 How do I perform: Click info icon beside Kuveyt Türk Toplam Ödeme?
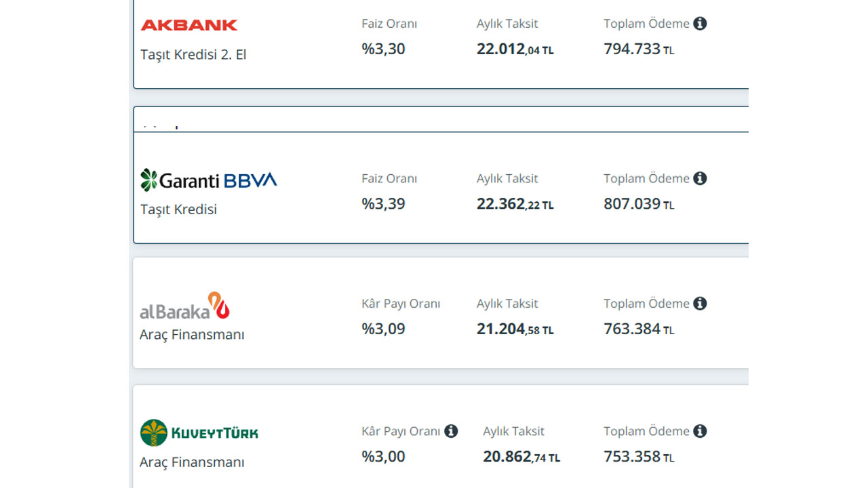(x=700, y=431)
